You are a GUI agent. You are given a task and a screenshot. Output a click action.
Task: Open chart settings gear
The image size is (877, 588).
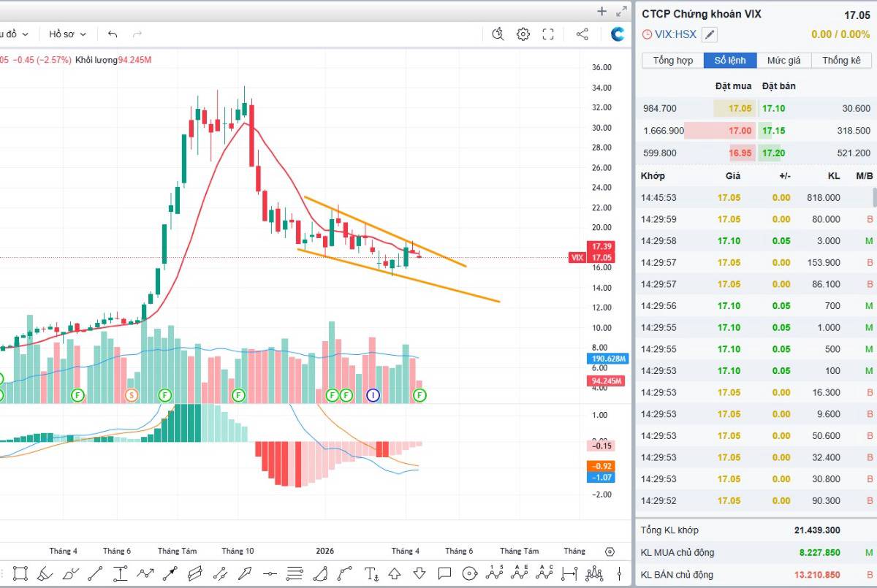pyautogui.click(x=523, y=34)
